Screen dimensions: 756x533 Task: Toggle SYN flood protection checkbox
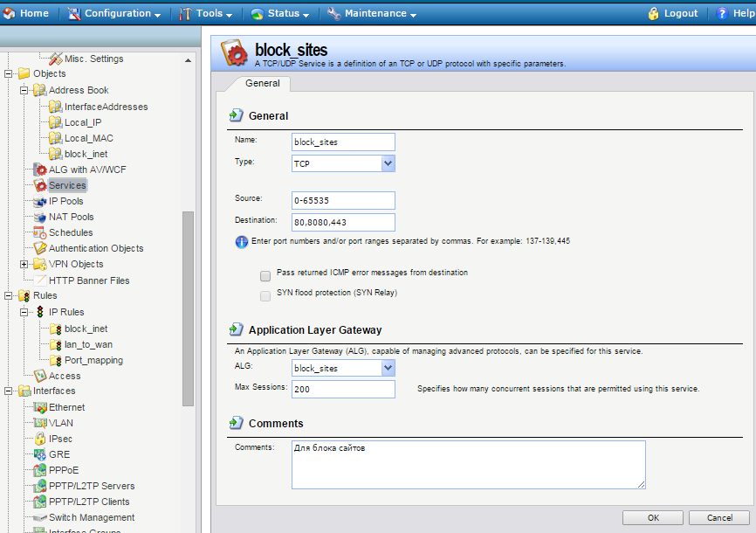265,296
